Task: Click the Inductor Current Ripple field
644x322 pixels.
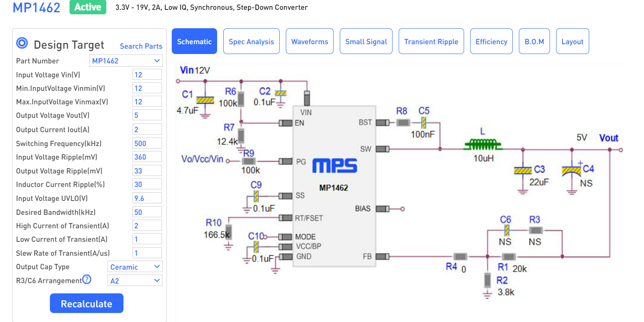Action: click(x=147, y=184)
